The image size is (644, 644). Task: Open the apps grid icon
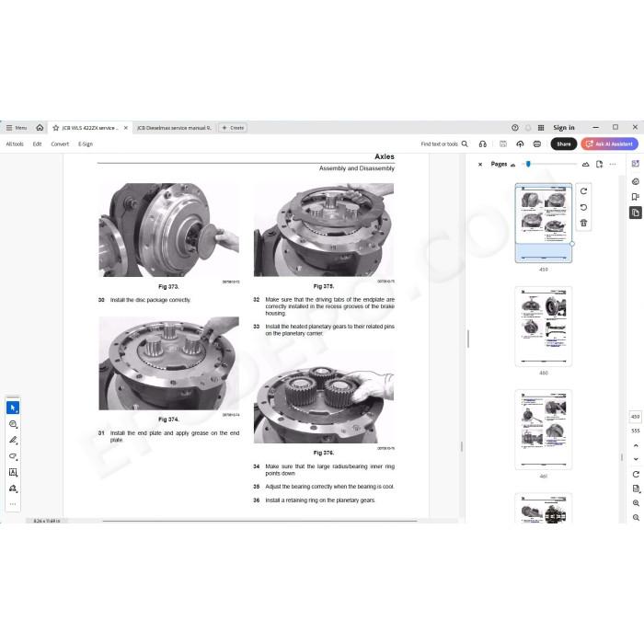pos(541,128)
